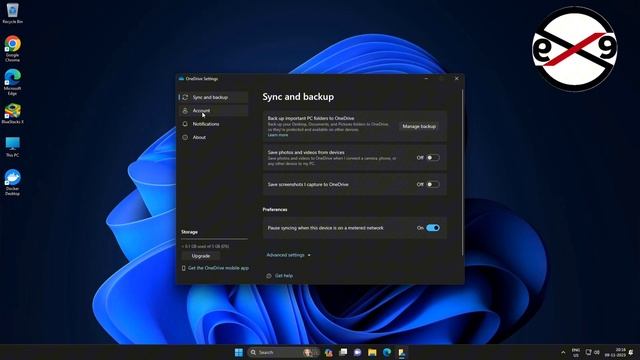Select the Microsoft Edge desktop shortcut
640x360 pixels.
click(12, 82)
